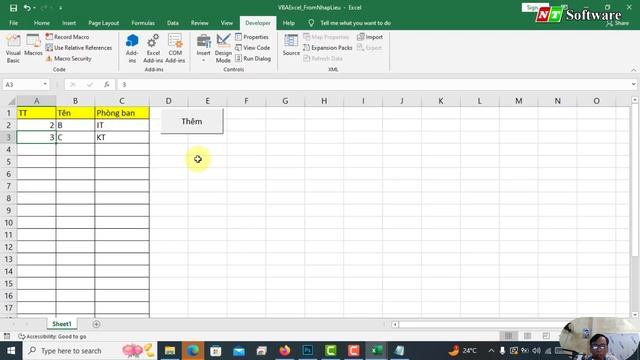This screenshot has width=640, height=360.
Task: Open the File tab
Action: click(x=13, y=23)
